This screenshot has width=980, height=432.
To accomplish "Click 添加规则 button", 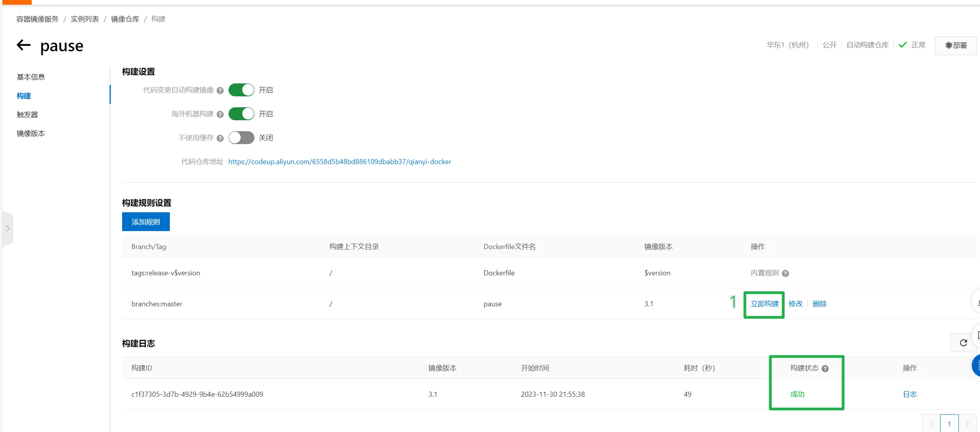I will coord(146,222).
